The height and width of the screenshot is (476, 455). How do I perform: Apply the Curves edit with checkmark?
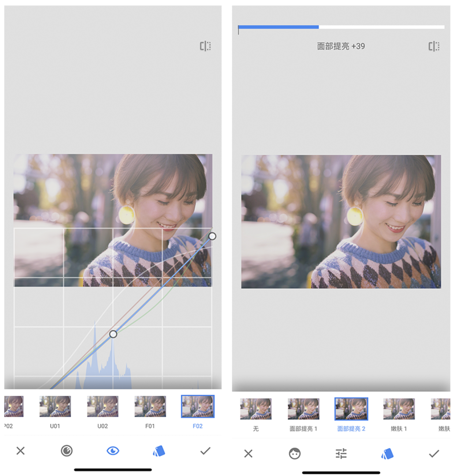[205, 451]
